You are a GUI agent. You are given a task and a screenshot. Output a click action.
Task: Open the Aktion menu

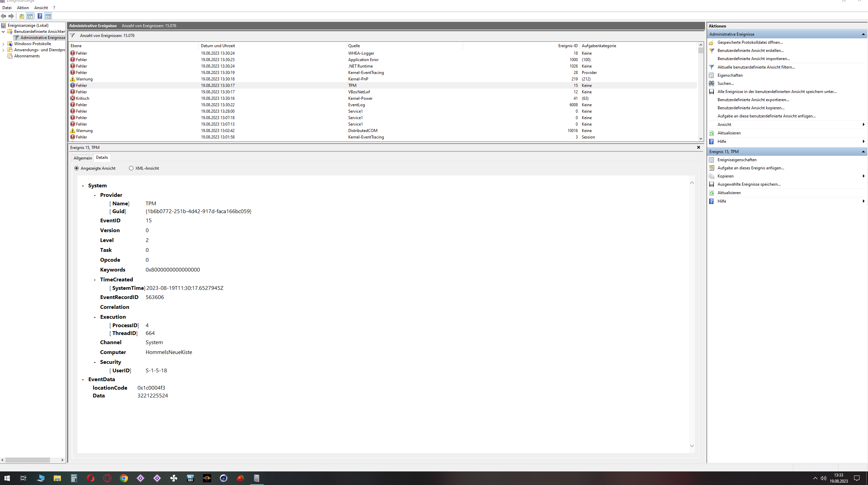pyautogui.click(x=23, y=7)
